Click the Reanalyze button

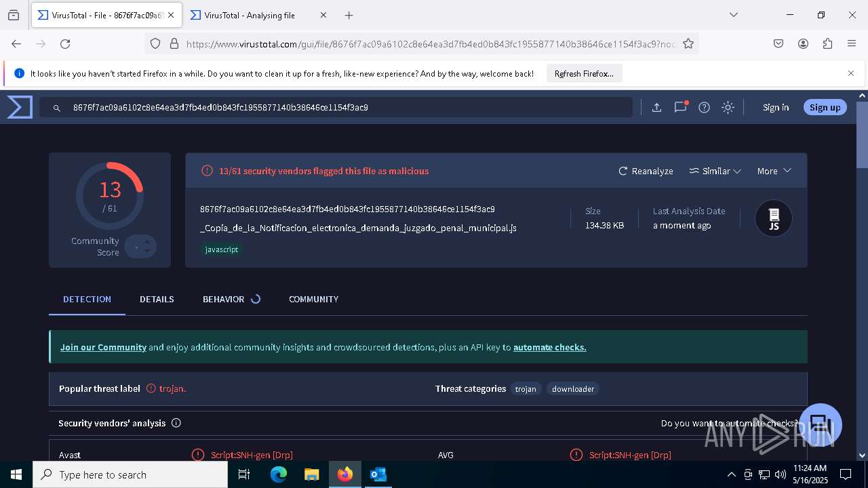[x=646, y=171]
